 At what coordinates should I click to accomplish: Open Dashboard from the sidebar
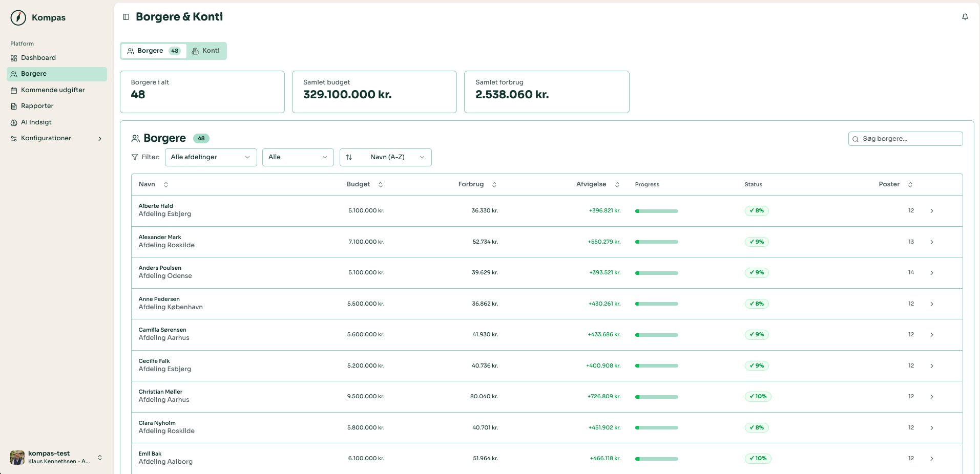[x=38, y=58]
